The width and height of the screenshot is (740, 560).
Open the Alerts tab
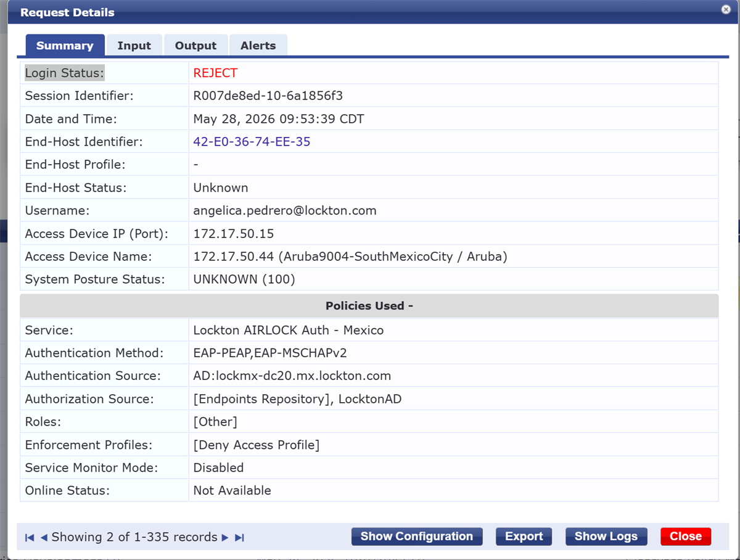pyautogui.click(x=258, y=46)
